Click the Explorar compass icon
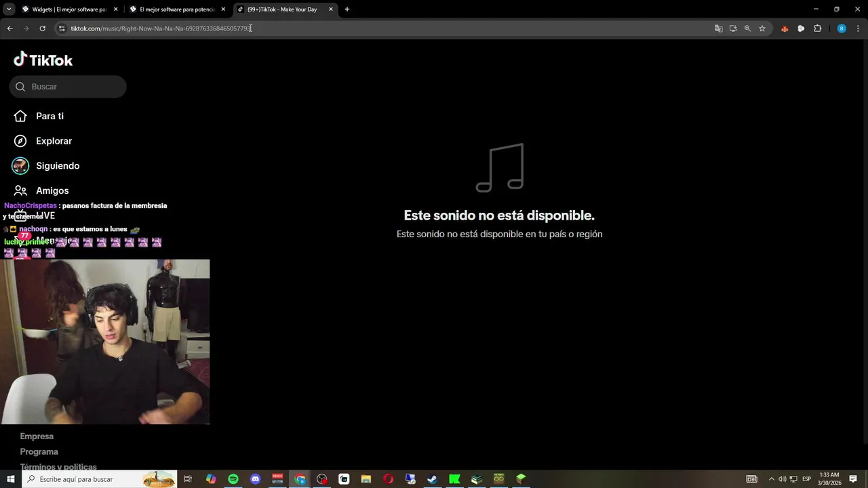The image size is (868, 488). (20, 141)
